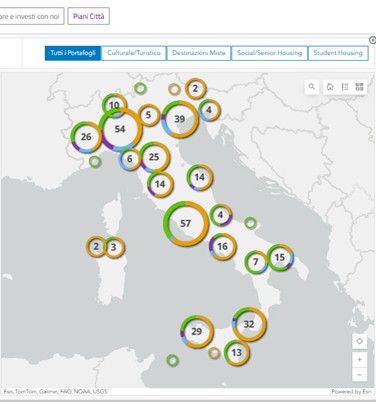
Task: Close the map panel with corner X icon
Action: (x=372, y=40)
